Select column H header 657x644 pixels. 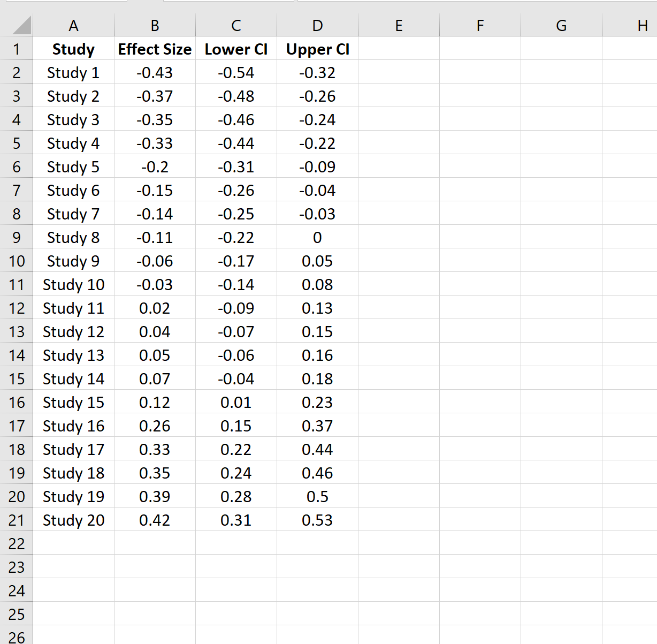click(642, 25)
